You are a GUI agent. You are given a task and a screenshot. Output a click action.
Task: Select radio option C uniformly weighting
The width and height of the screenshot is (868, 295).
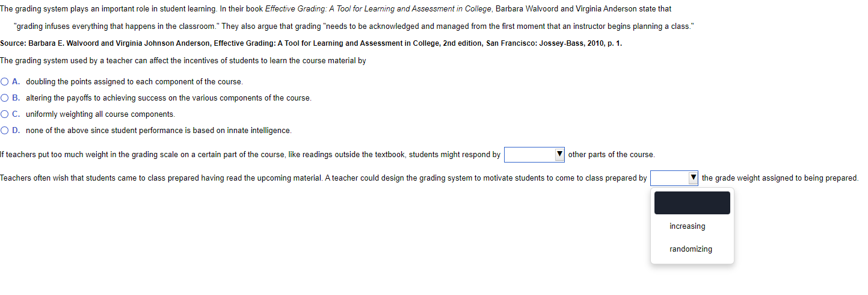pyautogui.click(x=4, y=114)
